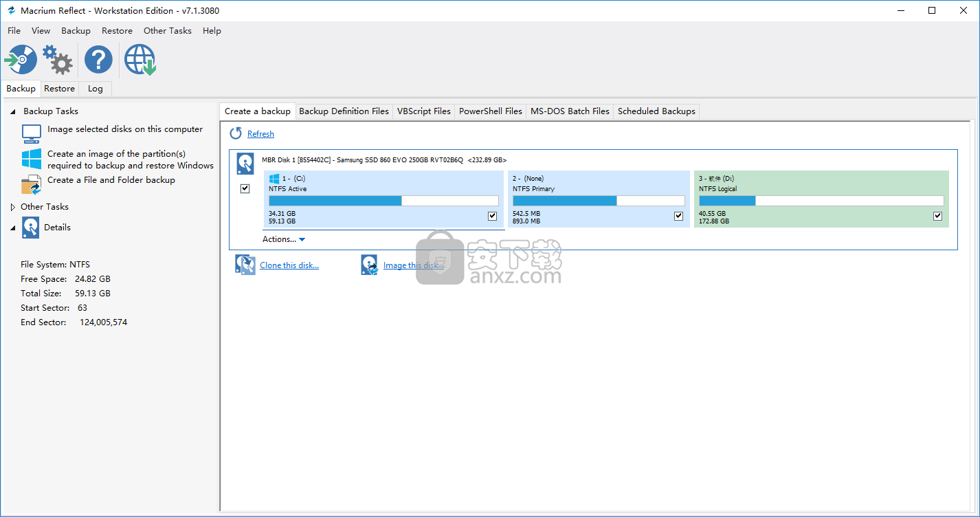Click the End Sector 124,005,574 value
Screen dimensions: 980x517
103,322
